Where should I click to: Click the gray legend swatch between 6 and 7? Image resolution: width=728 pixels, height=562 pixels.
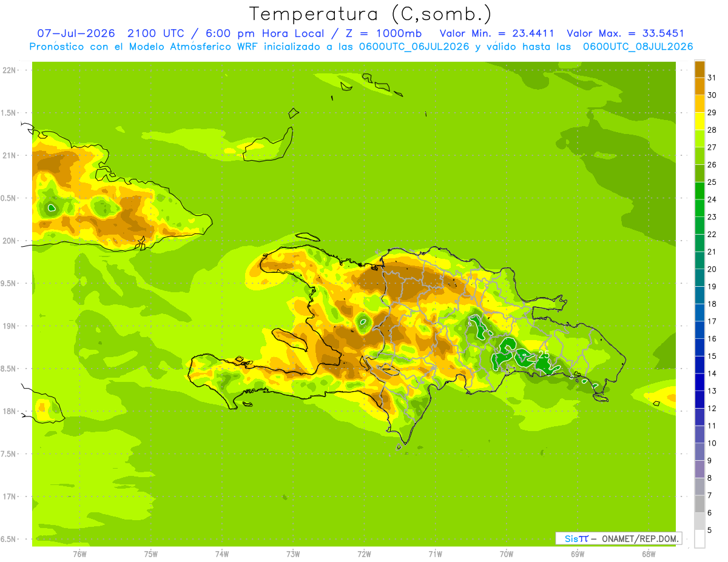(x=699, y=504)
